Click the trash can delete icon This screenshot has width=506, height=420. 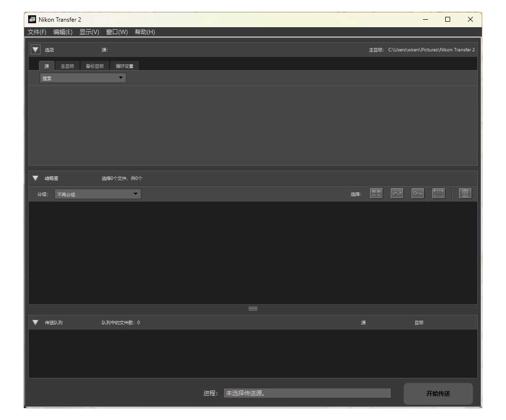[x=465, y=194]
